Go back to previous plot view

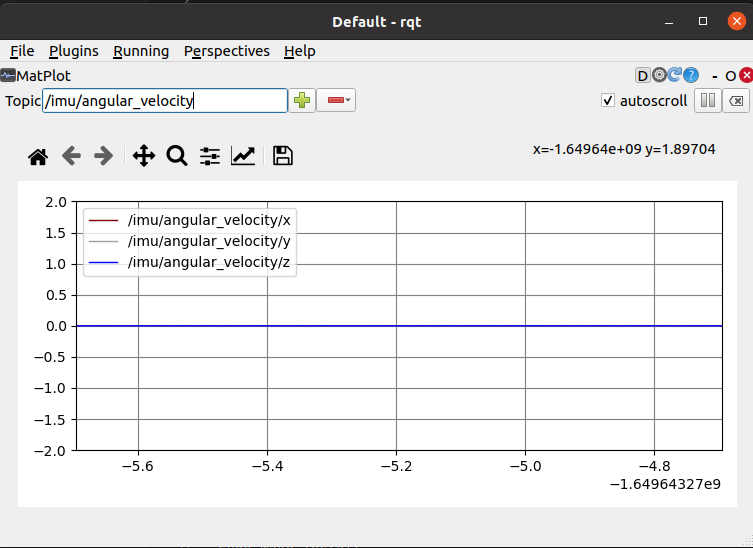pyautogui.click(x=71, y=156)
